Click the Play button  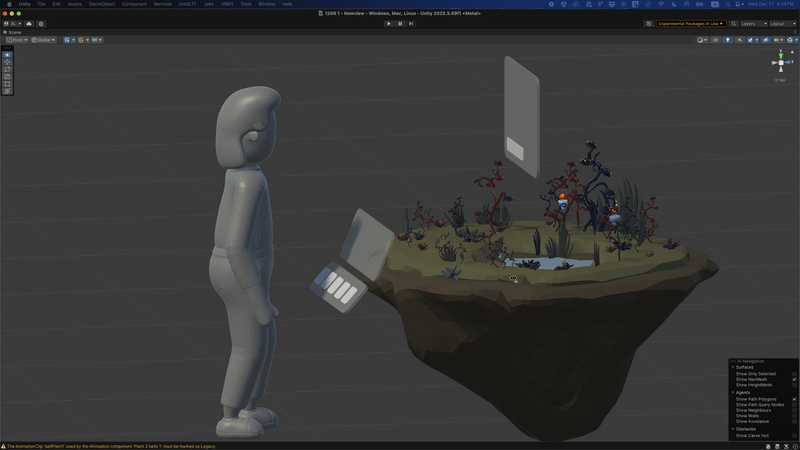[x=389, y=23]
